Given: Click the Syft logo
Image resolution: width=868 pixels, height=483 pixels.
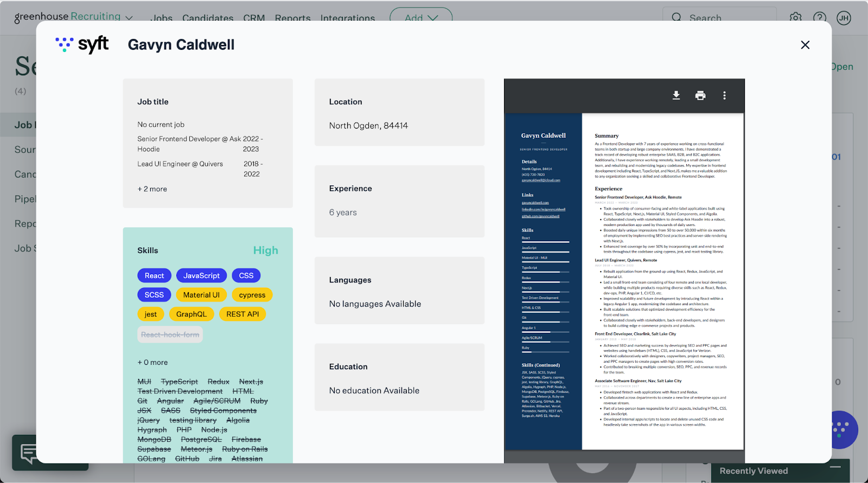Looking at the screenshot, I should click(x=82, y=44).
